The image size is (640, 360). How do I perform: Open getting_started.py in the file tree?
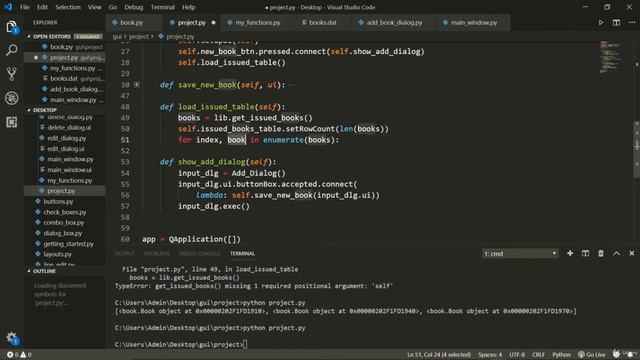click(x=64, y=244)
